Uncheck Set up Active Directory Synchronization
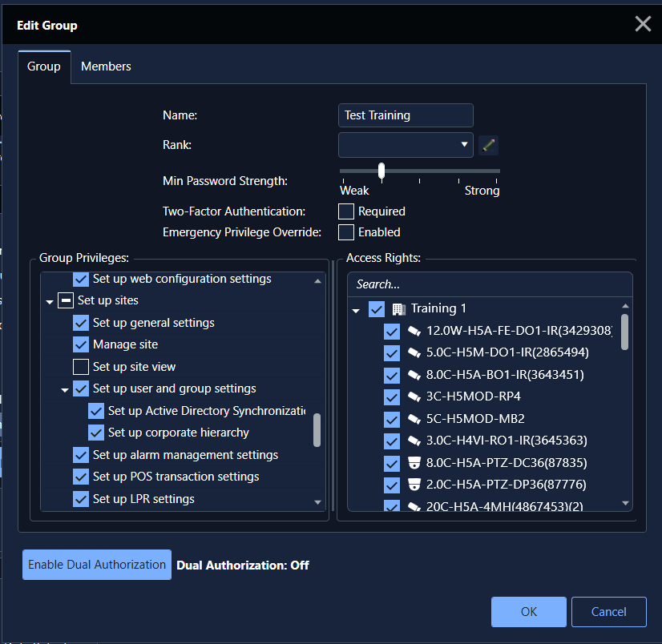Viewport: 662px width, 644px height. (96, 411)
